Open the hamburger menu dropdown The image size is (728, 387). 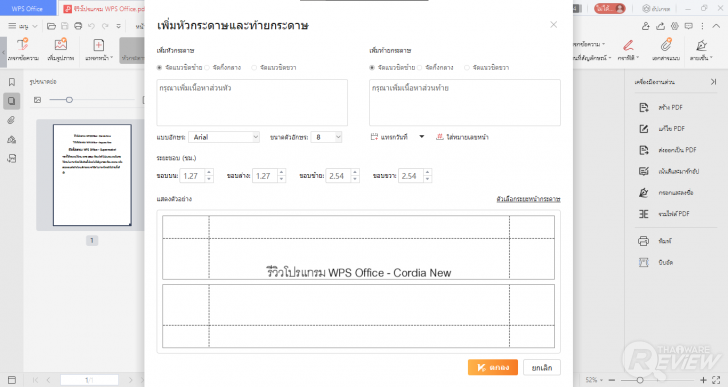click(22, 26)
